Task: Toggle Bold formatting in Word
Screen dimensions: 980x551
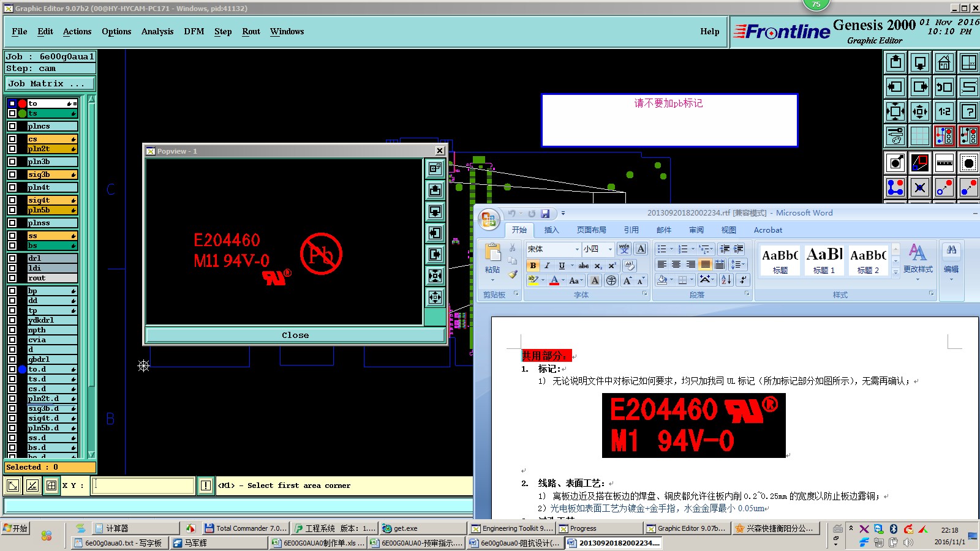Action: [x=533, y=265]
